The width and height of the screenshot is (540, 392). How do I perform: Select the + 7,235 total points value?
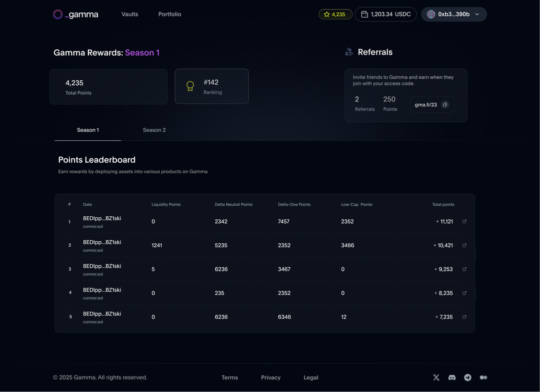point(444,317)
